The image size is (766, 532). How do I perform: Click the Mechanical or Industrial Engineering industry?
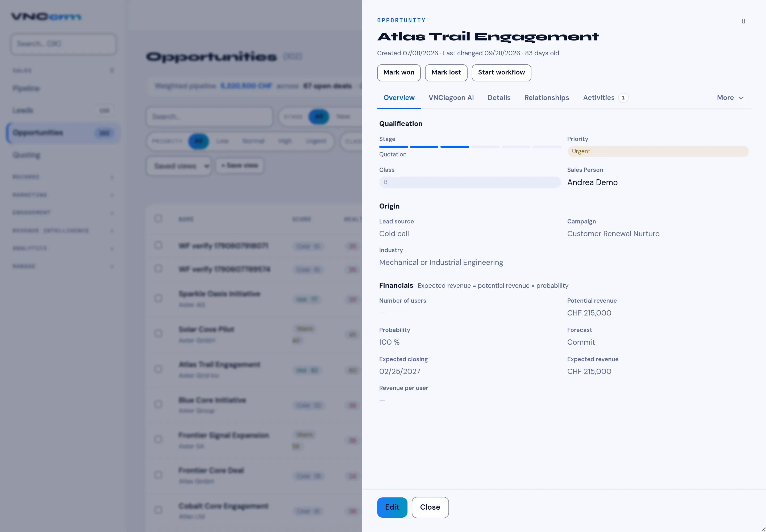click(441, 263)
